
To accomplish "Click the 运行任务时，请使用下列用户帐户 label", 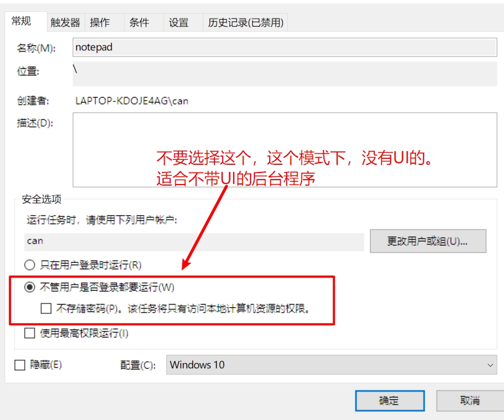I will (x=102, y=220).
